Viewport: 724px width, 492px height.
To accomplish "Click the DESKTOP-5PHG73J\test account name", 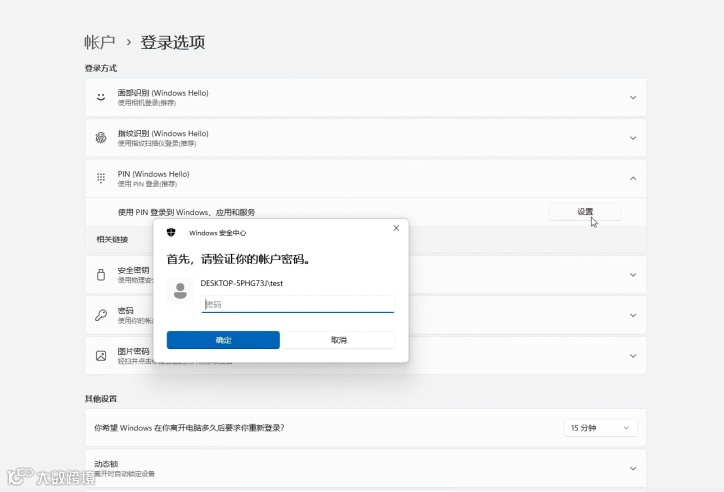I will [x=241, y=283].
